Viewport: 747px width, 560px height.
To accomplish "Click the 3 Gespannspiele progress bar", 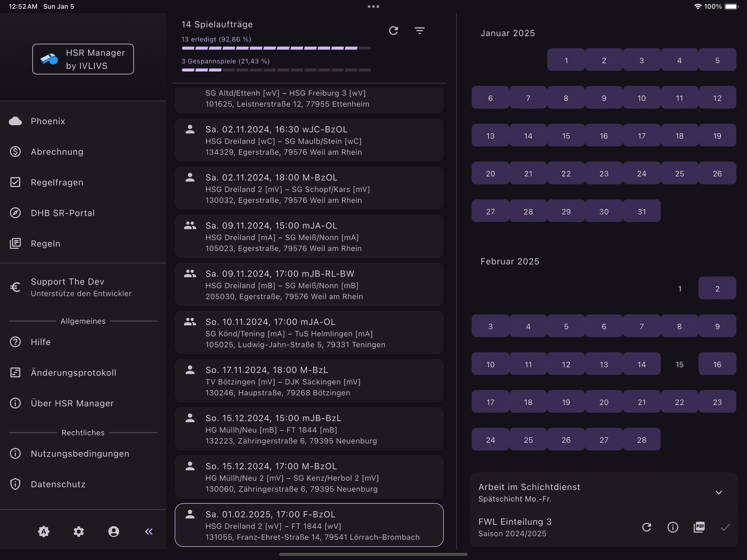I will coord(276,70).
